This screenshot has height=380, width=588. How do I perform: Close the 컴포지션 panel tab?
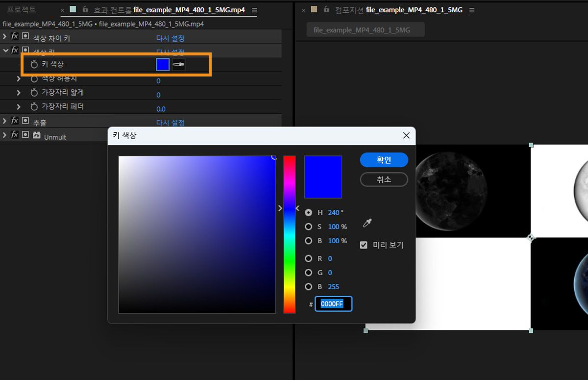[x=303, y=10]
